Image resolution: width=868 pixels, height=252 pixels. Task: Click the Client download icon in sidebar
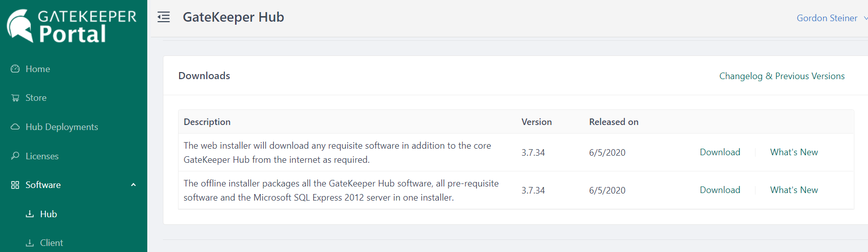tap(30, 243)
